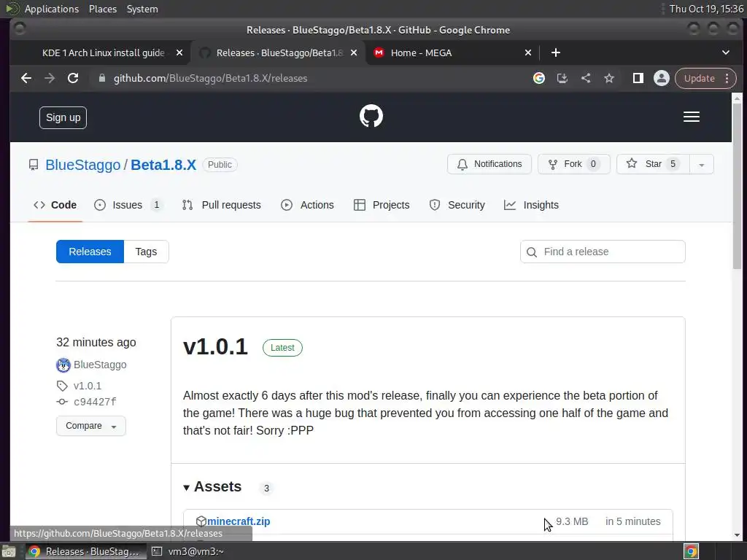Screen dimensions: 747x560
Task: Show desktop via bottom-left panel icon
Action: (x=9, y=551)
